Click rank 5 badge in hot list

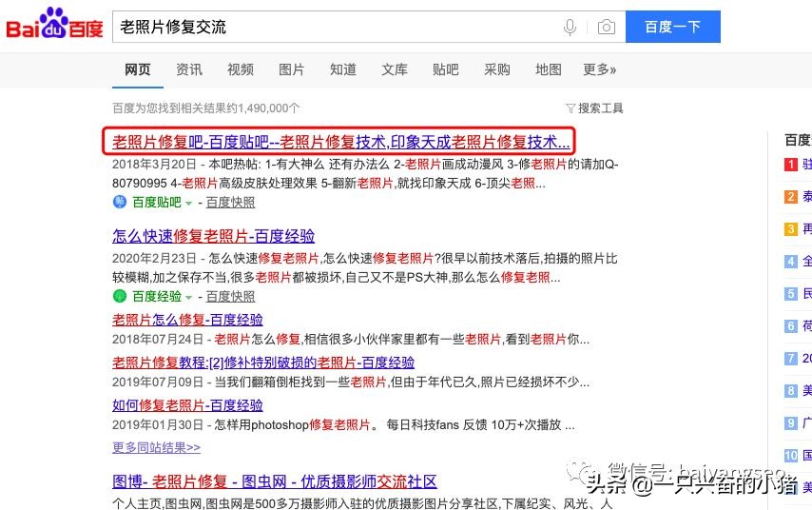tap(790, 294)
